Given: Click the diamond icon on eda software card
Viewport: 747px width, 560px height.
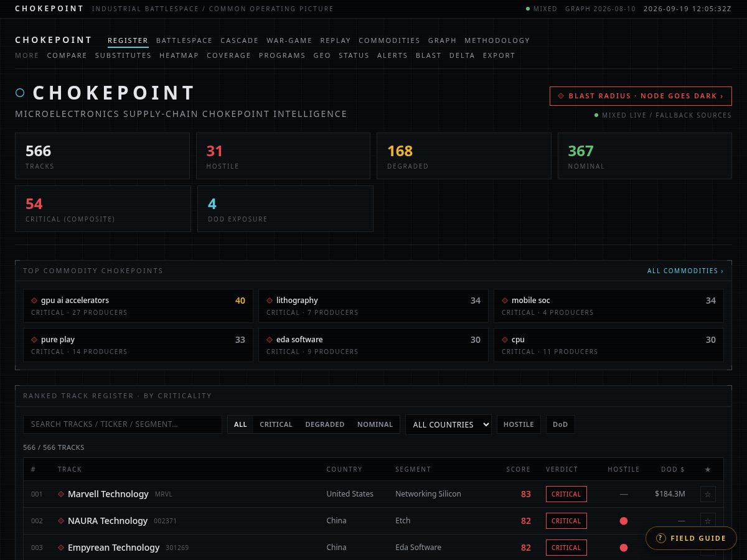Looking at the screenshot, I should [270, 340].
